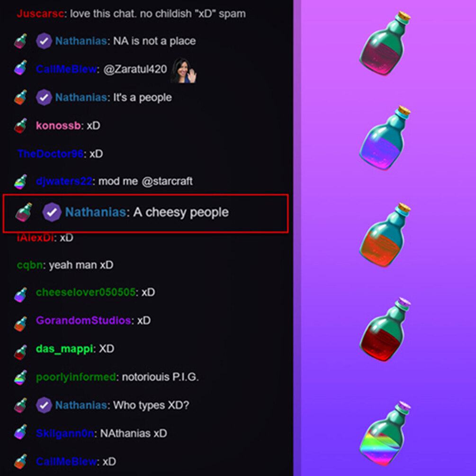The image size is (476, 476).
Task: Click the Skilgann0n username
Action: pos(65,433)
